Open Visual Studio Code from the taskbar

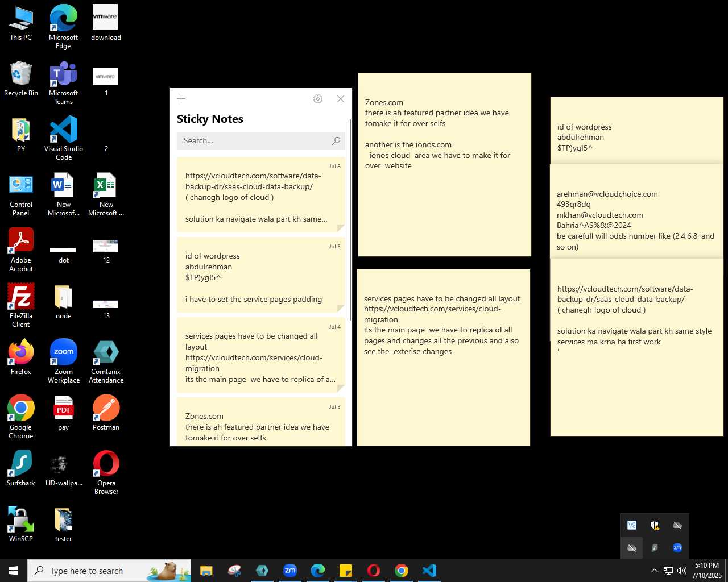(429, 571)
